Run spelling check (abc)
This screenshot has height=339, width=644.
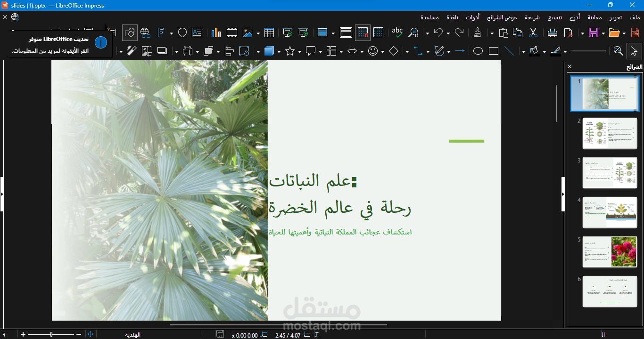(397, 32)
